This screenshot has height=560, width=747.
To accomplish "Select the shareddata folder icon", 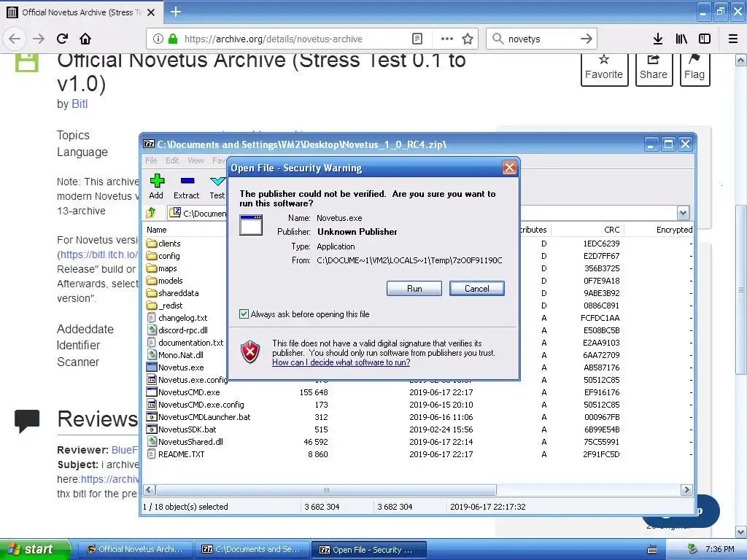I will [x=152, y=293].
